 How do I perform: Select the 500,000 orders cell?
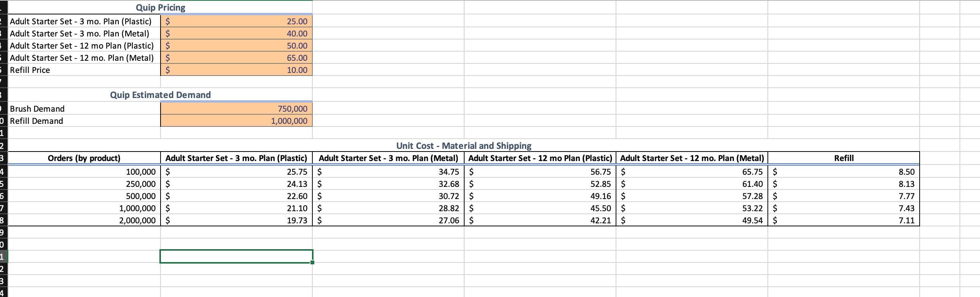[84, 196]
